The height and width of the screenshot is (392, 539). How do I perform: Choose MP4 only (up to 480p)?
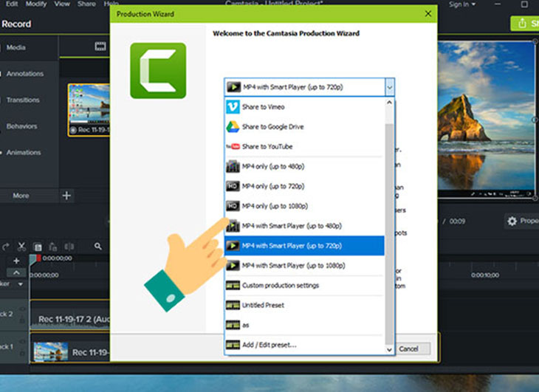pyautogui.click(x=304, y=167)
